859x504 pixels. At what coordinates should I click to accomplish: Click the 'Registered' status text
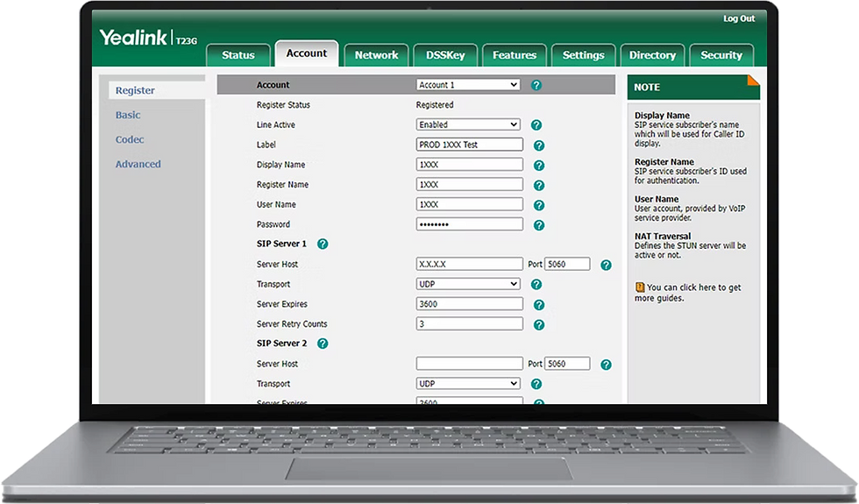[x=435, y=104]
